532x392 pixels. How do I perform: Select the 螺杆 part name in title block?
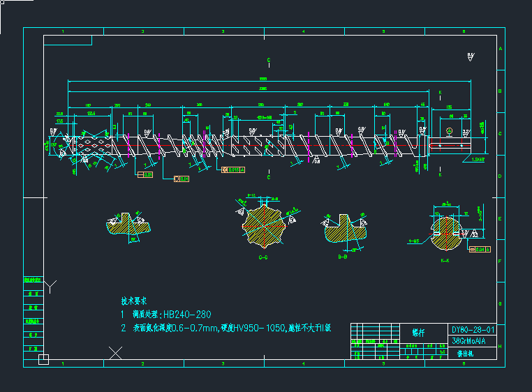click(418, 333)
